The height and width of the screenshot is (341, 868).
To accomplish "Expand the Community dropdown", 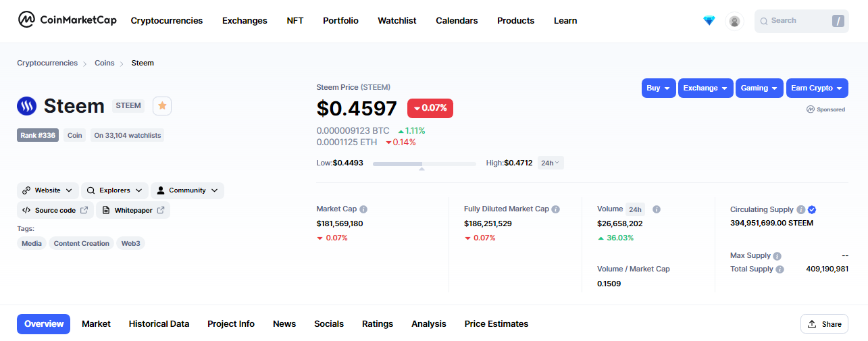I will pyautogui.click(x=187, y=190).
